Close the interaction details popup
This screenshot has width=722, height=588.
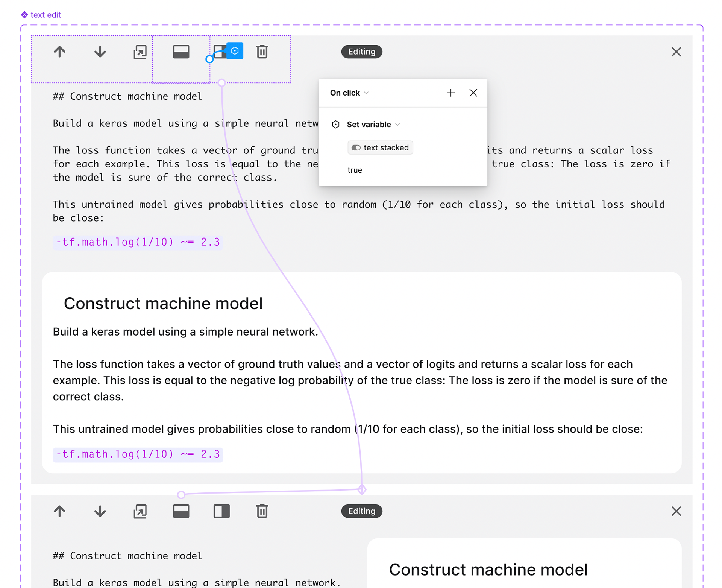[473, 93]
